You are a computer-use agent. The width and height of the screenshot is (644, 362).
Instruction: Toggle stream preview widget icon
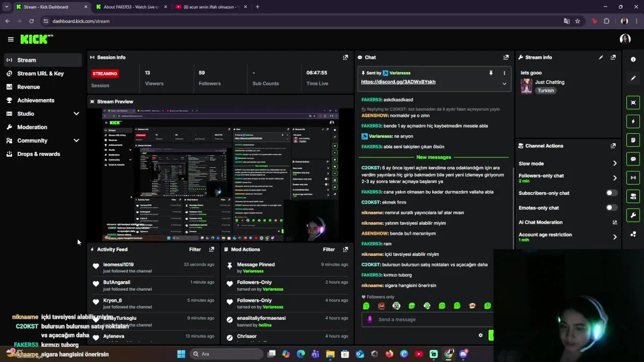(633, 103)
